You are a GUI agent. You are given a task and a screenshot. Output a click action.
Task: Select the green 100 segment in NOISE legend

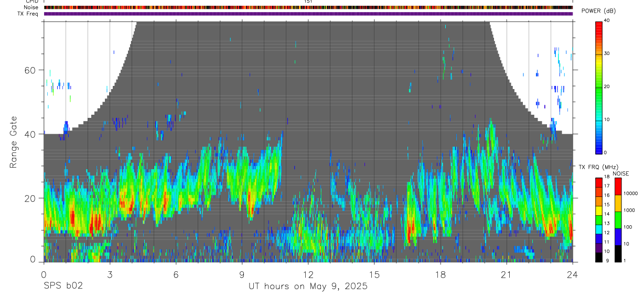[x=618, y=220]
